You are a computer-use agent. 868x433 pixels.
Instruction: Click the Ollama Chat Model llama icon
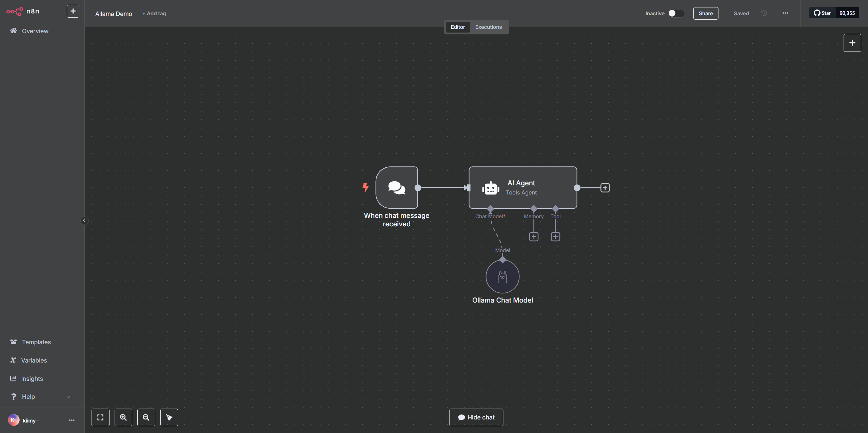coord(502,276)
